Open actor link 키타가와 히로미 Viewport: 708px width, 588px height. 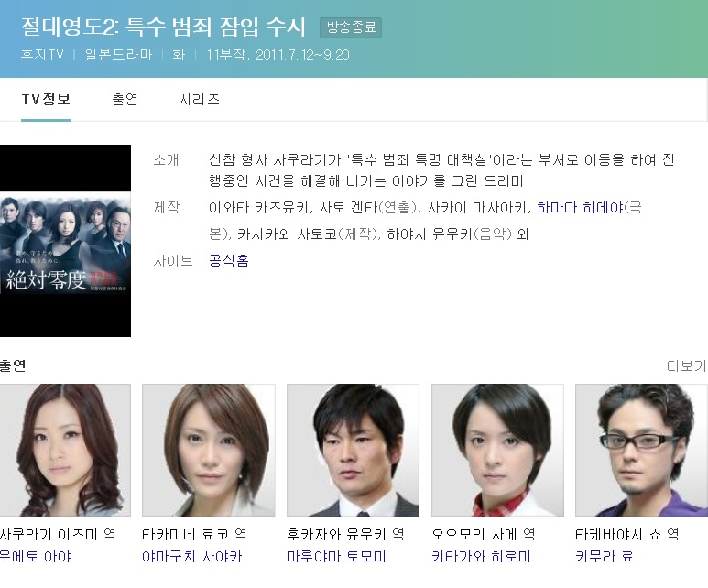click(x=481, y=556)
